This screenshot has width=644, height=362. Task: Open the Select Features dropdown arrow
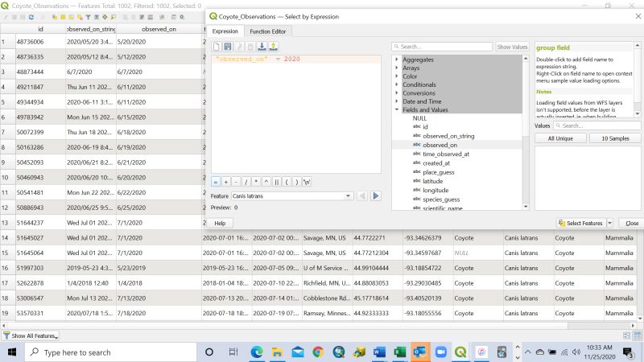(610, 223)
